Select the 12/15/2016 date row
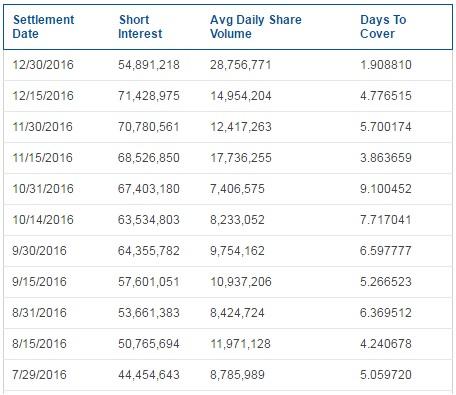The width and height of the screenshot is (456, 395). 228,96
